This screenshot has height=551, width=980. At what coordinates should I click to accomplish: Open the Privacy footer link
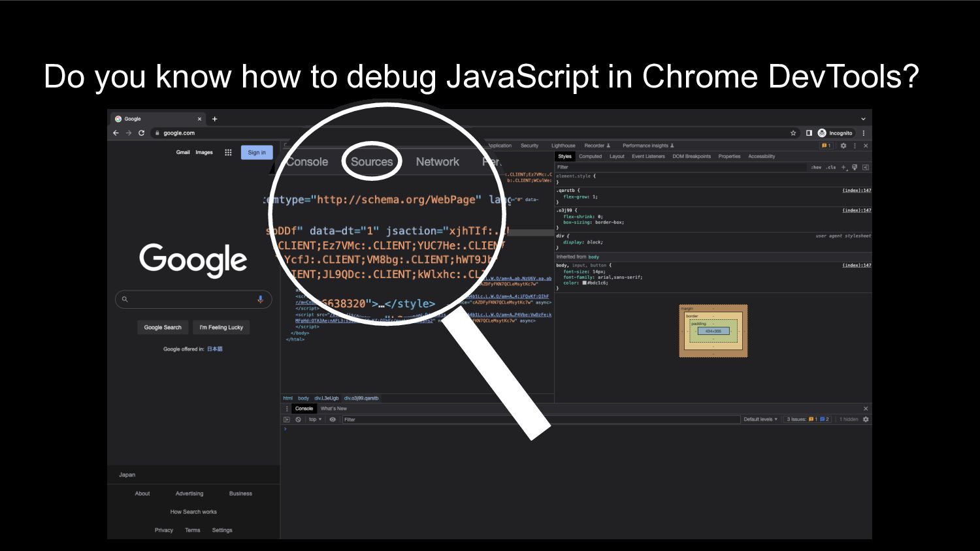click(x=164, y=530)
